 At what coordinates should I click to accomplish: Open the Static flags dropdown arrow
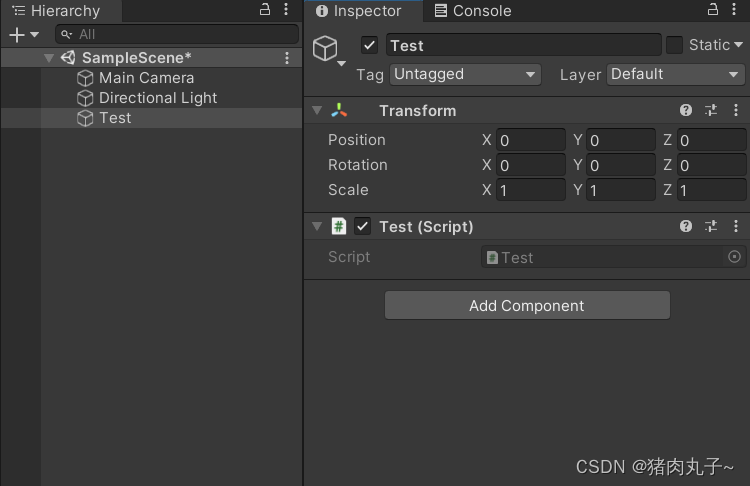pos(738,45)
